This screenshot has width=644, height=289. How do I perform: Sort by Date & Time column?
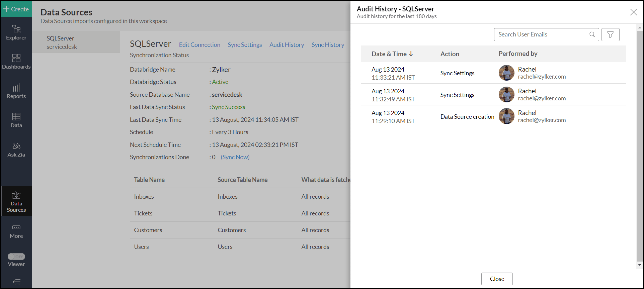tap(392, 54)
